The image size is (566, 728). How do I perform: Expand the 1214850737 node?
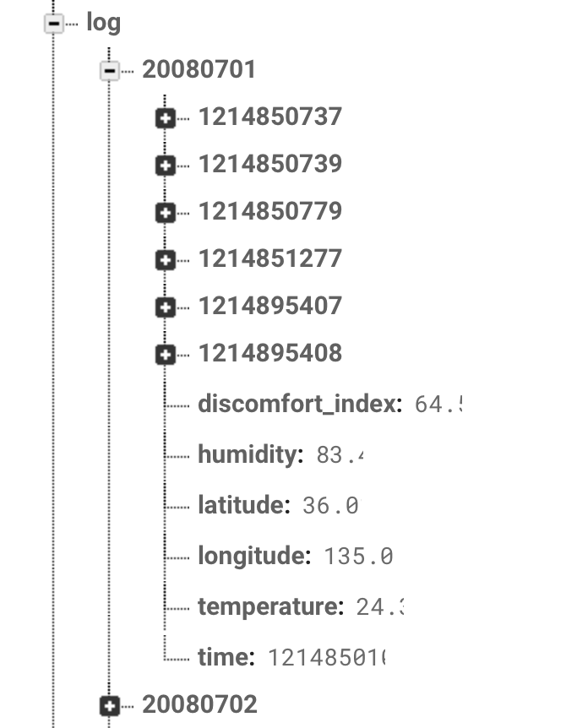click(165, 117)
